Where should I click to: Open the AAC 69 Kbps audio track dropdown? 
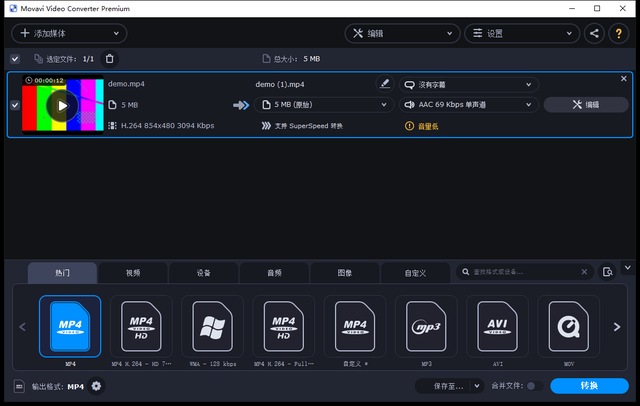pos(468,105)
